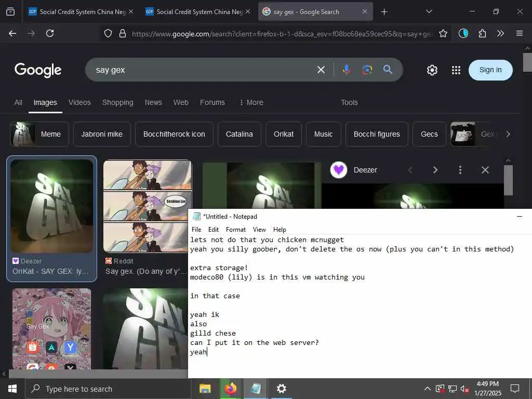Image resolution: width=532 pixels, height=399 pixels.
Task: Close the say gex Google Search tab
Action: [364, 12]
